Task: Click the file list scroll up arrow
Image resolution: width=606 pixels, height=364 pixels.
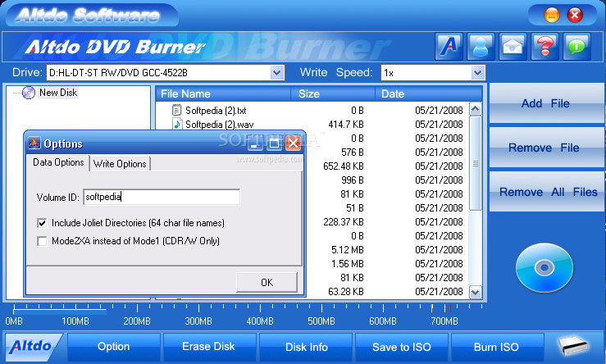Action: [x=476, y=109]
